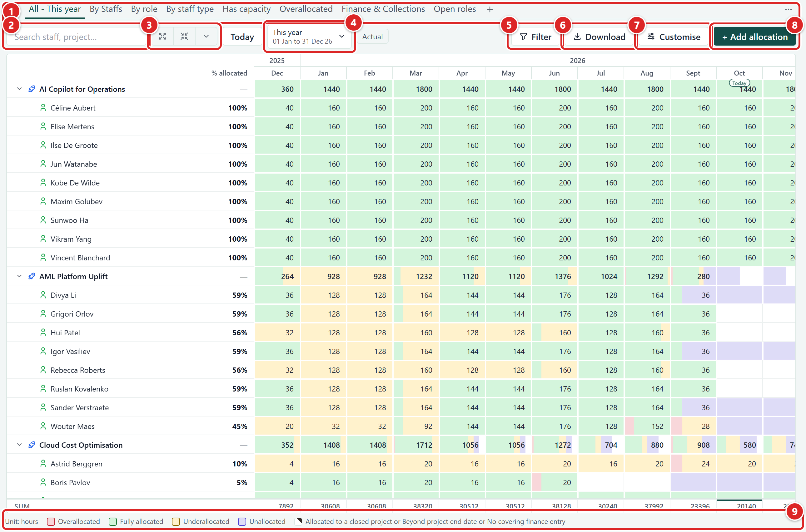Open the By role tab
806x532 pixels.
click(x=144, y=9)
